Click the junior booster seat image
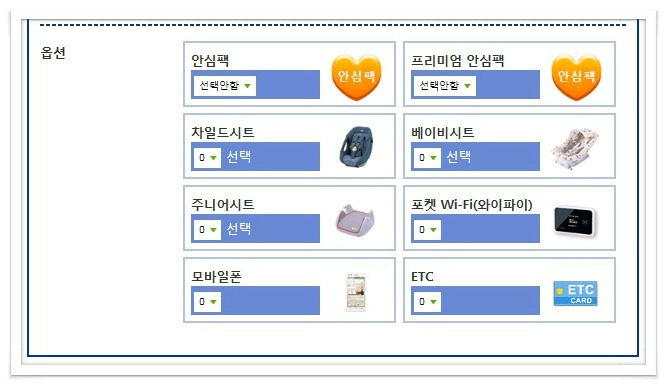 pyautogui.click(x=355, y=219)
